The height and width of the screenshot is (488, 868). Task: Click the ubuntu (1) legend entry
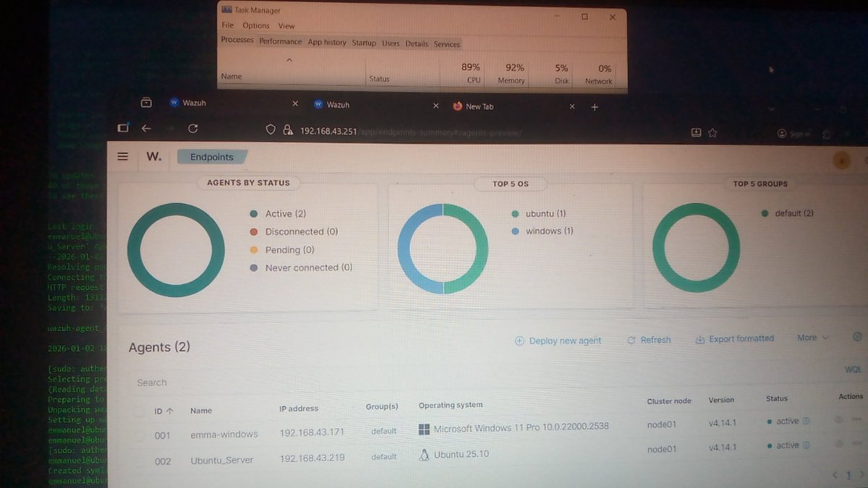[x=538, y=214]
